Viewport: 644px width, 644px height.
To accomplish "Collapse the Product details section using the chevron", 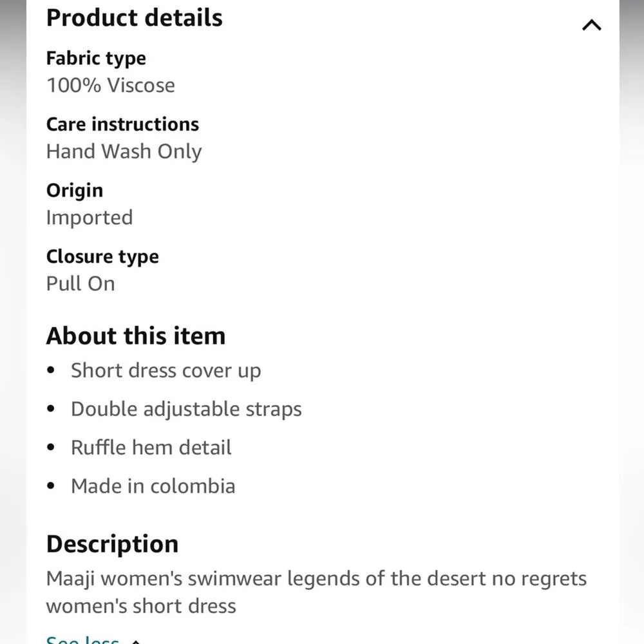I will (x=591, y=24).
